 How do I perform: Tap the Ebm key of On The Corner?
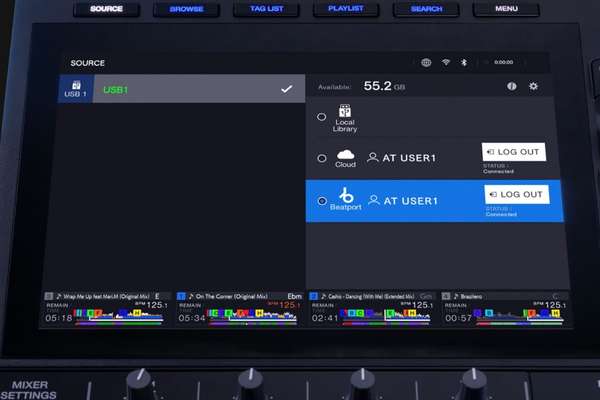pyautogui.click(x=294, y=296)
